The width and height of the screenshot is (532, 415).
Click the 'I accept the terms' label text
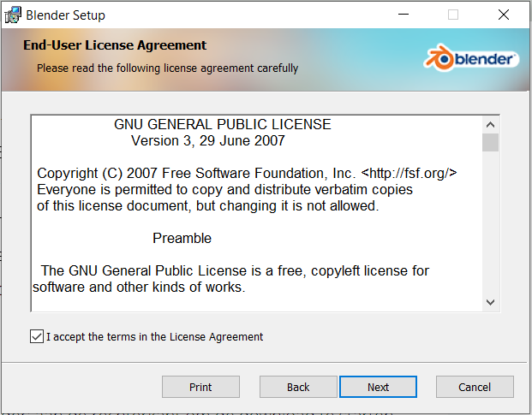pos(155,337)
